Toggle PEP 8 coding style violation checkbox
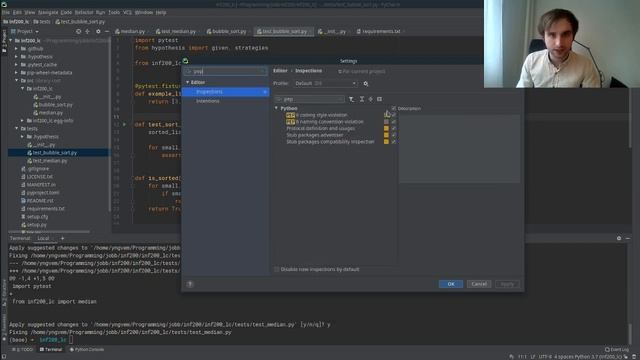640x360 pixels. tap(394, 115)
